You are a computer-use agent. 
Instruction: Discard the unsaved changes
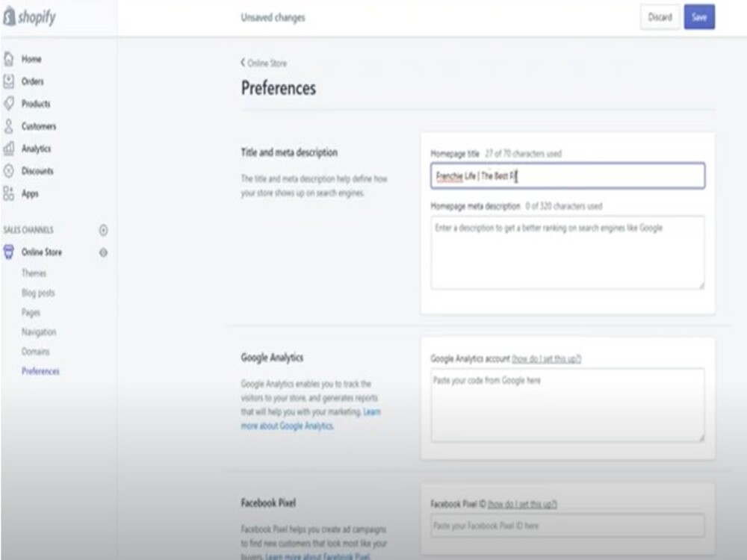click(x=660, y=17)
